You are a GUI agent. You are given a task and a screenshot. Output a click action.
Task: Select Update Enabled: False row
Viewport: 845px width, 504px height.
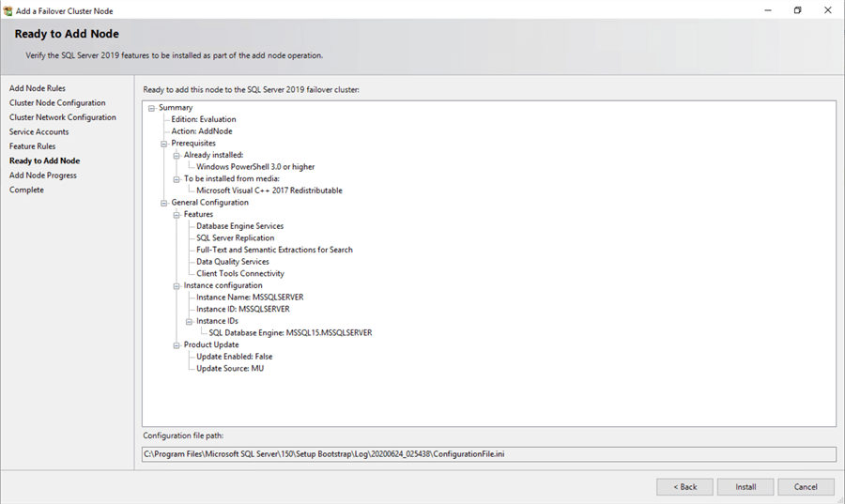(x=235, y=357)
